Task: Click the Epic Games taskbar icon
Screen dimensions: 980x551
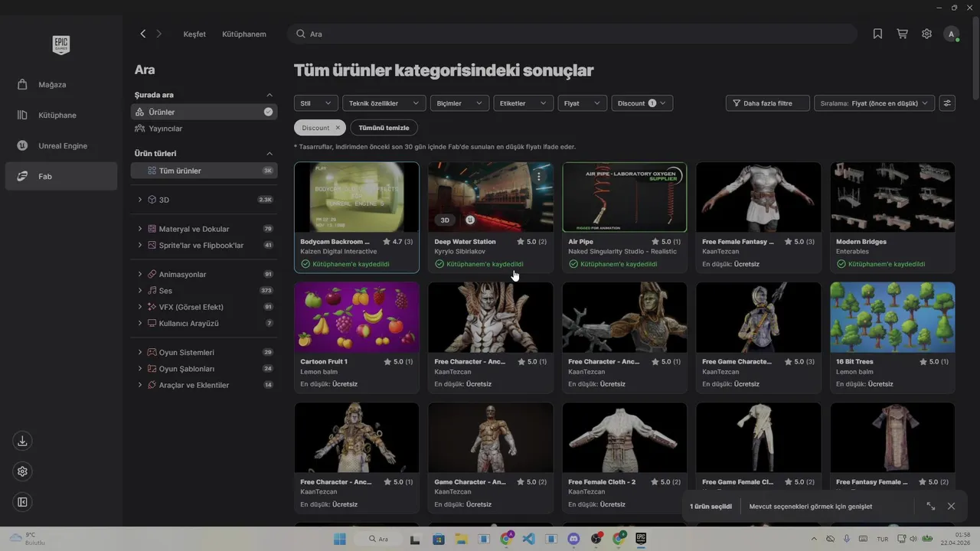Action: click(641, 539)
